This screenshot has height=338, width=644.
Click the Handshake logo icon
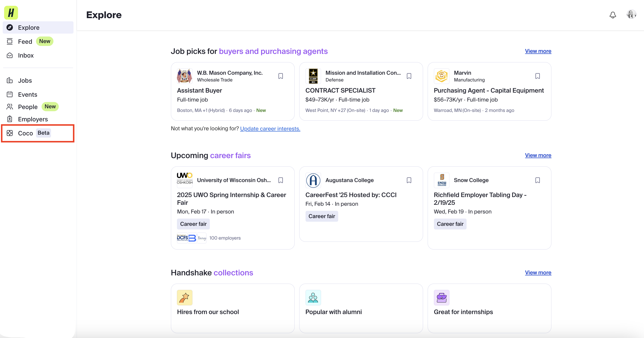[x=11, y=13]
